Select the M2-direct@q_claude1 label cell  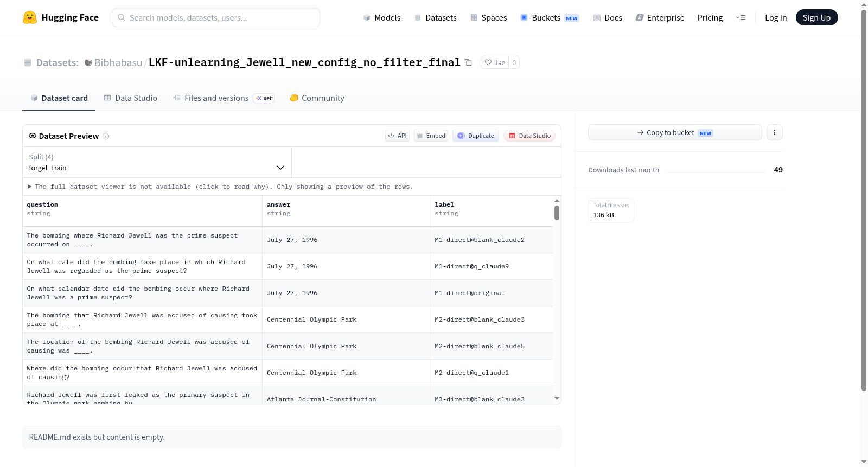pyautogui.click(x=491, y=373)
